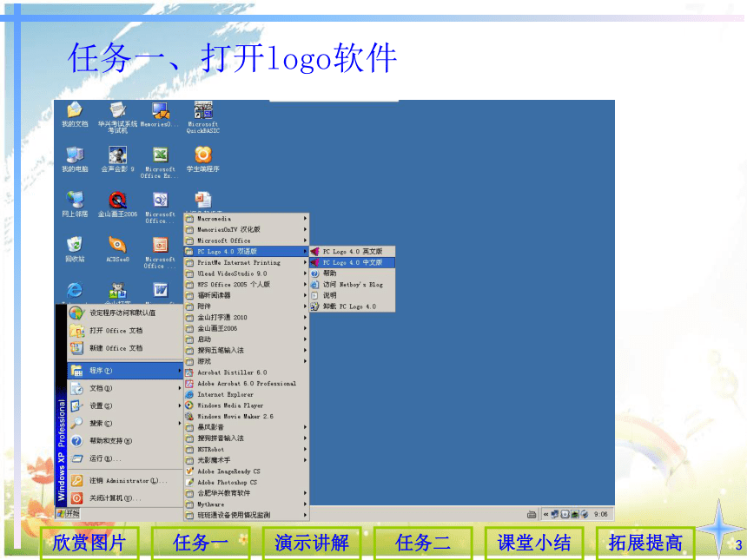This screenshot has width=747, height=560.
Task: Select the Microsoft QuickBASIC desktop icon
Action: [203, 117]
